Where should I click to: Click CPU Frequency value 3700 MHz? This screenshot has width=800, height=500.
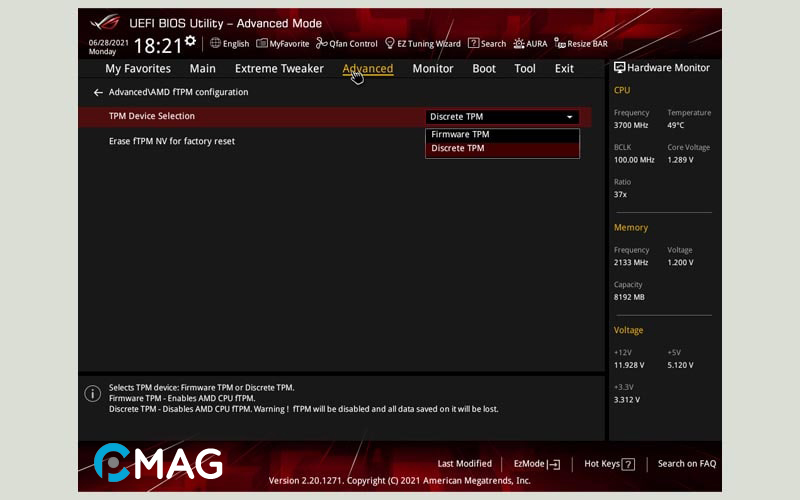point(631,126)
